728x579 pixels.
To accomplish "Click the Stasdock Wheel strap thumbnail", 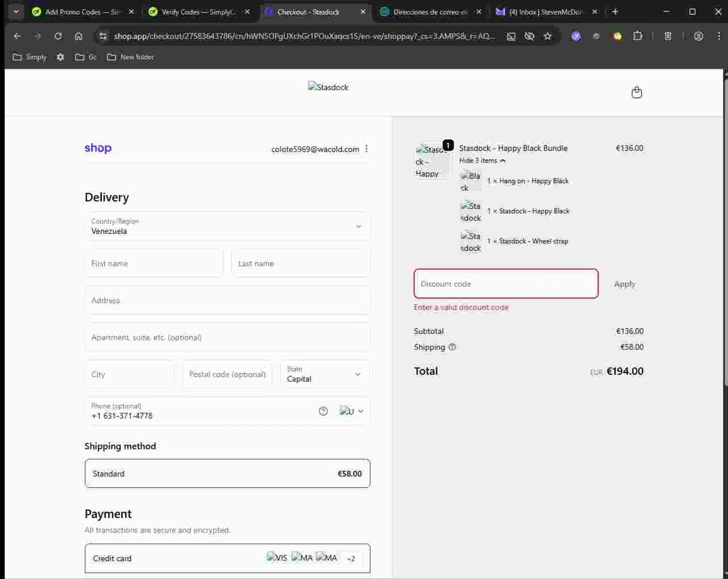I will (470, 241).
